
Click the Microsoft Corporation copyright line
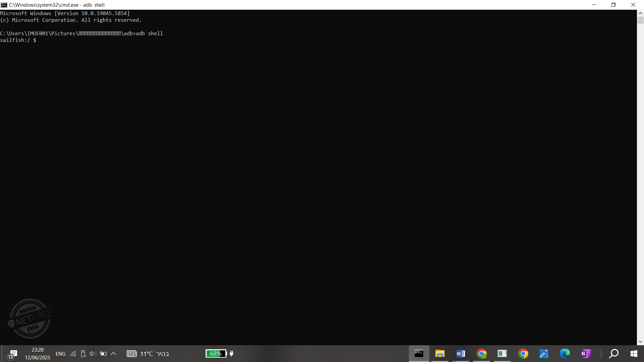tap(71, 20)
